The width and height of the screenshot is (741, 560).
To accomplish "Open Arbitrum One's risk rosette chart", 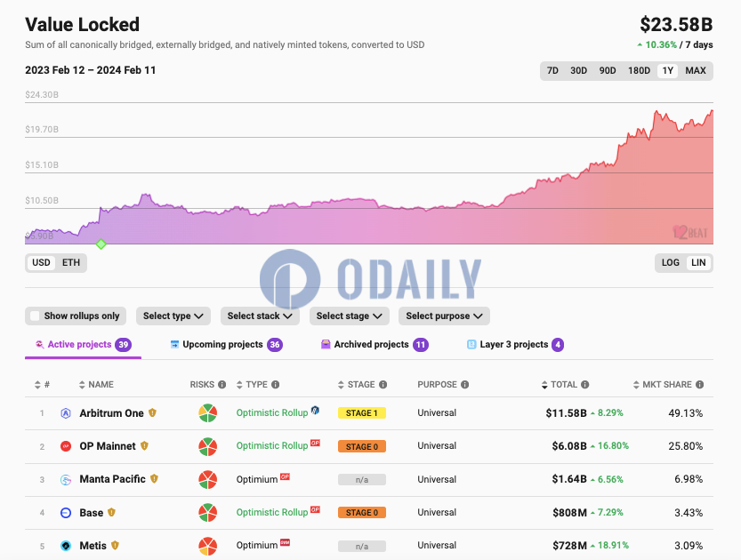I will click(x=207, y=413).
